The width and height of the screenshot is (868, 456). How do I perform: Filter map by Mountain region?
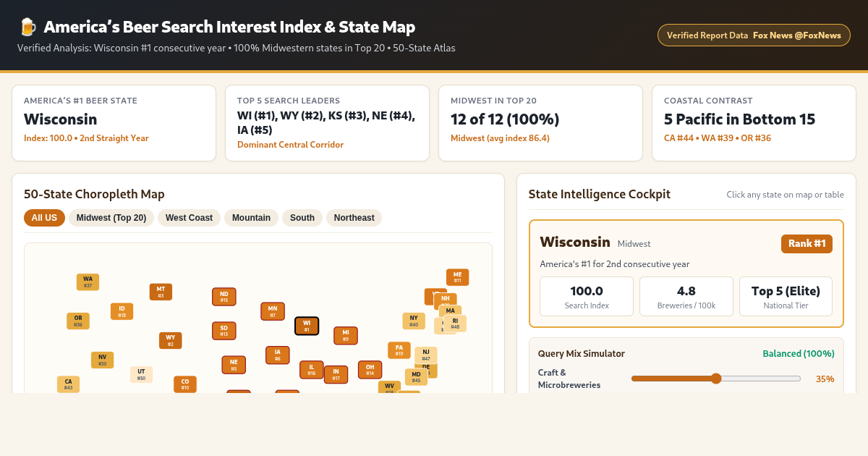tap(251, 218)
